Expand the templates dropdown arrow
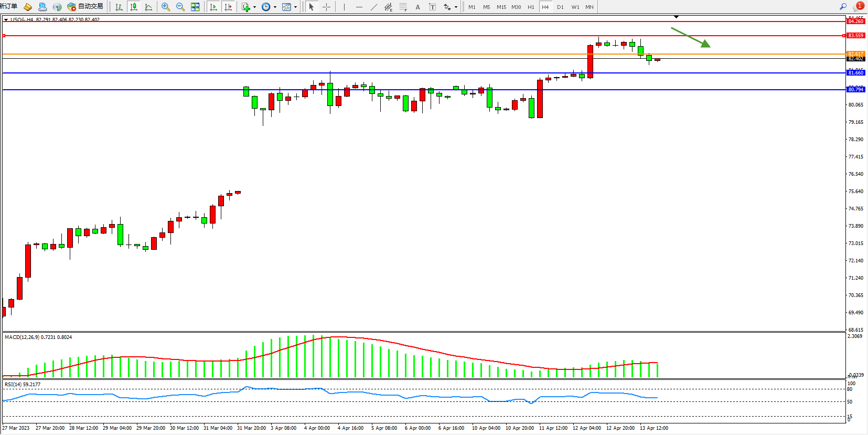The image size is (868, 435). (x=295, y=7)
